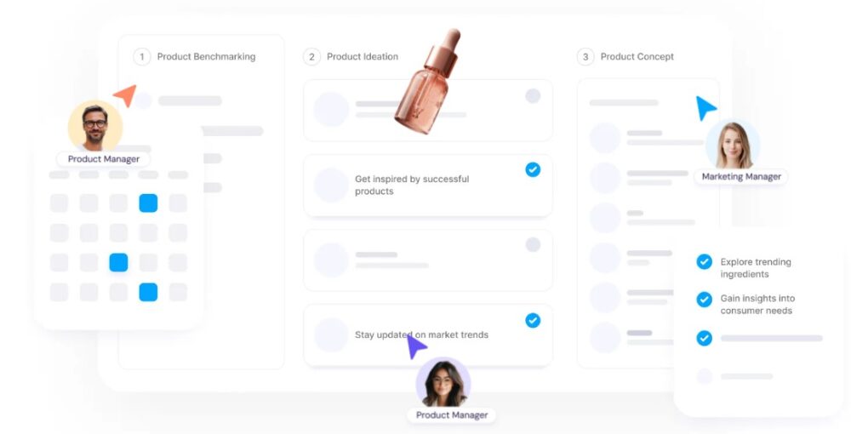This screenshot has width=868, height=434.
Task: Uncheck Explore trending ingredients
Action: pos(704,262)
